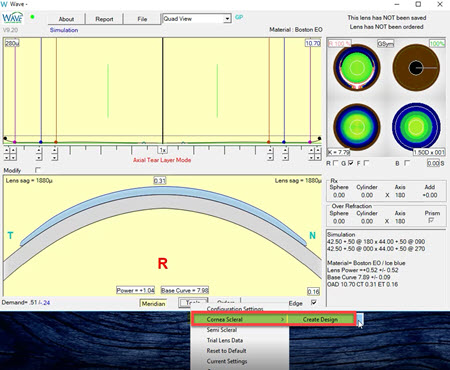Select Cornea Scleral menu item
Viewport: 450px width, 370px height.
239,319
